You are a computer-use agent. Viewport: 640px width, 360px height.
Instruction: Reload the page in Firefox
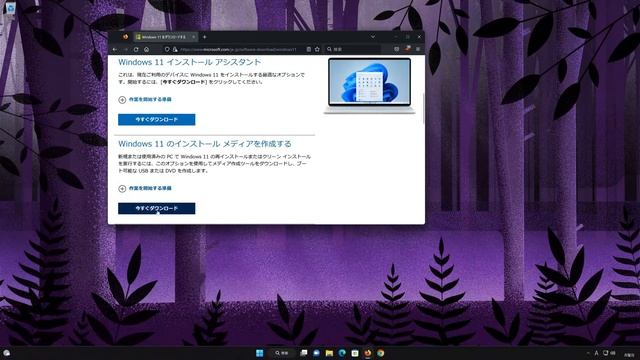click(x=136, y=49)
